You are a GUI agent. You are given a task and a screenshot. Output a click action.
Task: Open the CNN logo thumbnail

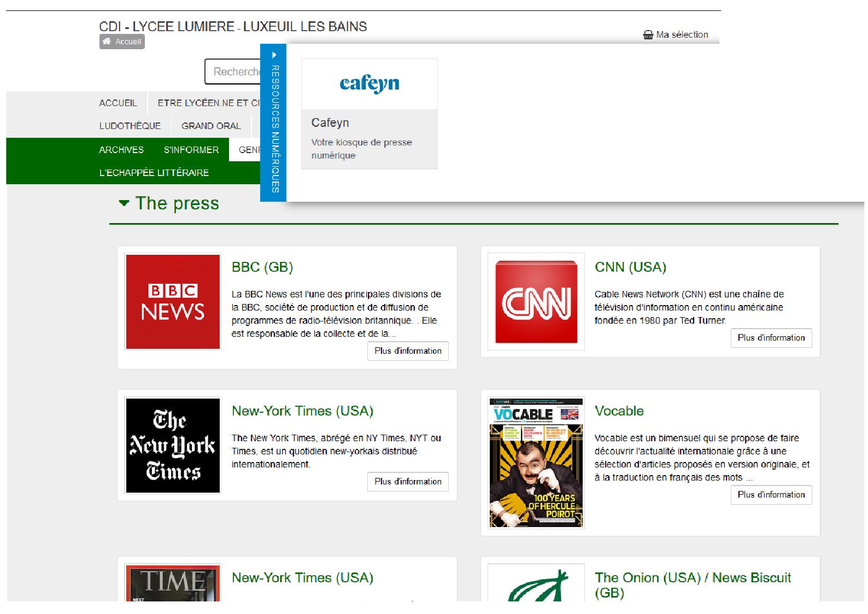coord(536,301)
